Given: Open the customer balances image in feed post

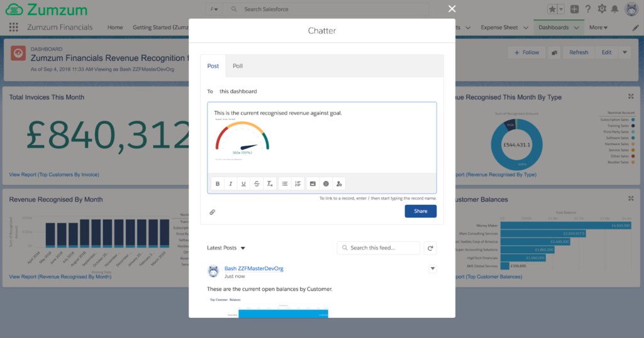Looking at the screenshot, I should (269, 307).
